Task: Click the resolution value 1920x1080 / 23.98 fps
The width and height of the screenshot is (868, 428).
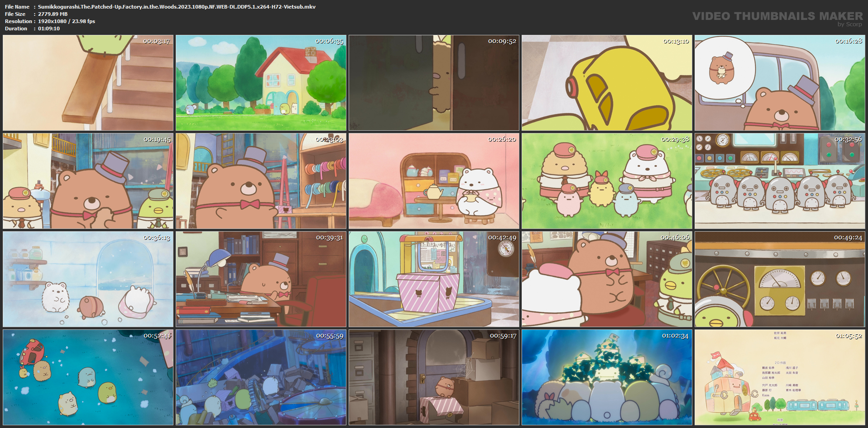Action: point(67,21)
